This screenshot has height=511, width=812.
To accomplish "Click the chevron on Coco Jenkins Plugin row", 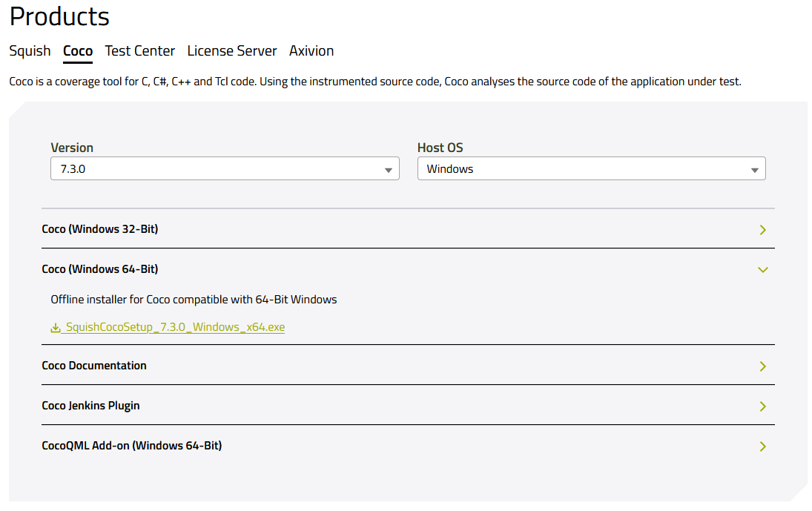I will (x=762, y=406).
